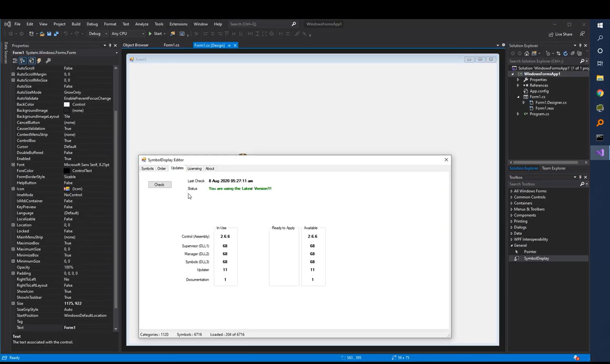Click the Alphabetical sort icon in Properties
Viewport: 610px width, 364px height.
pos(23,60)
